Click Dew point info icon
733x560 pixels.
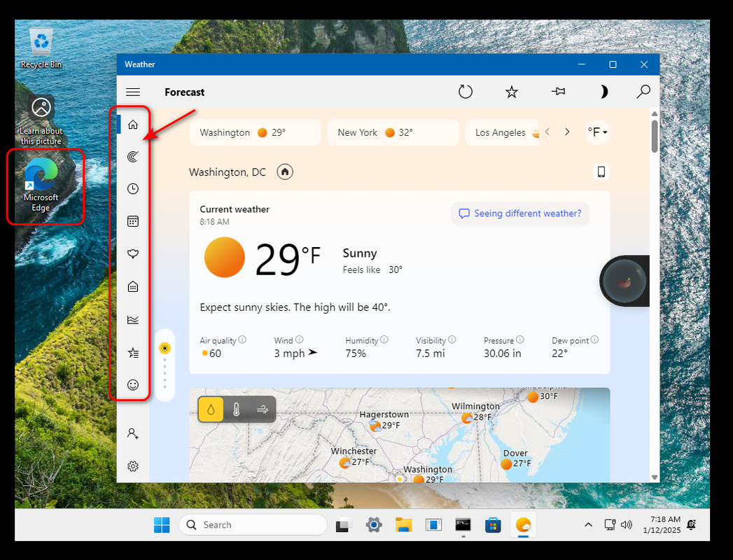[594, 339]
